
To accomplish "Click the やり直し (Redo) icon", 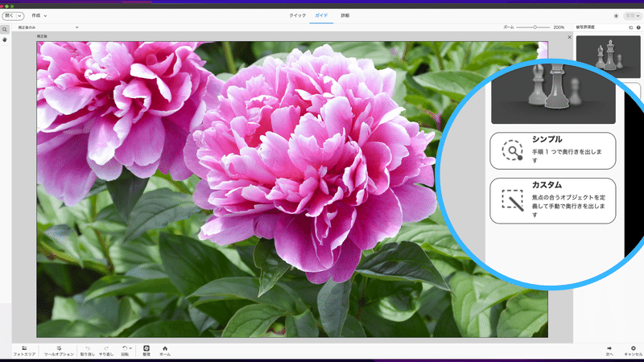I will [x=106, y=351].
